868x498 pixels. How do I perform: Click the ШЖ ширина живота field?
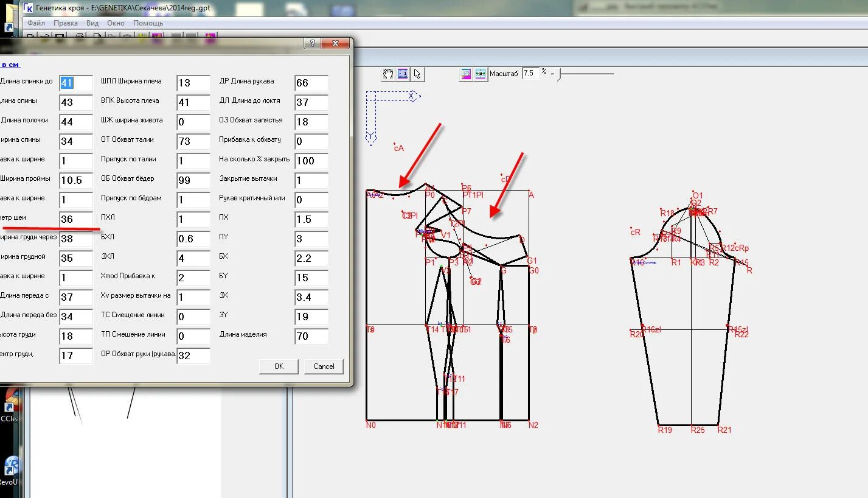coord(193,122)
